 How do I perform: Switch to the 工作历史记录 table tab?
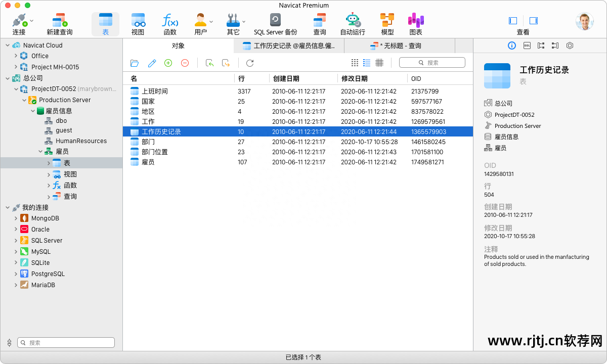click(x=289, y=46)
